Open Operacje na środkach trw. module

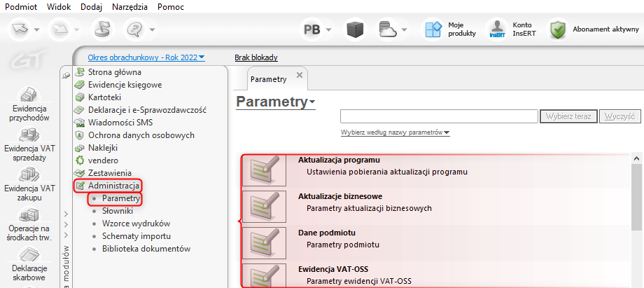(x=28, y=223)
